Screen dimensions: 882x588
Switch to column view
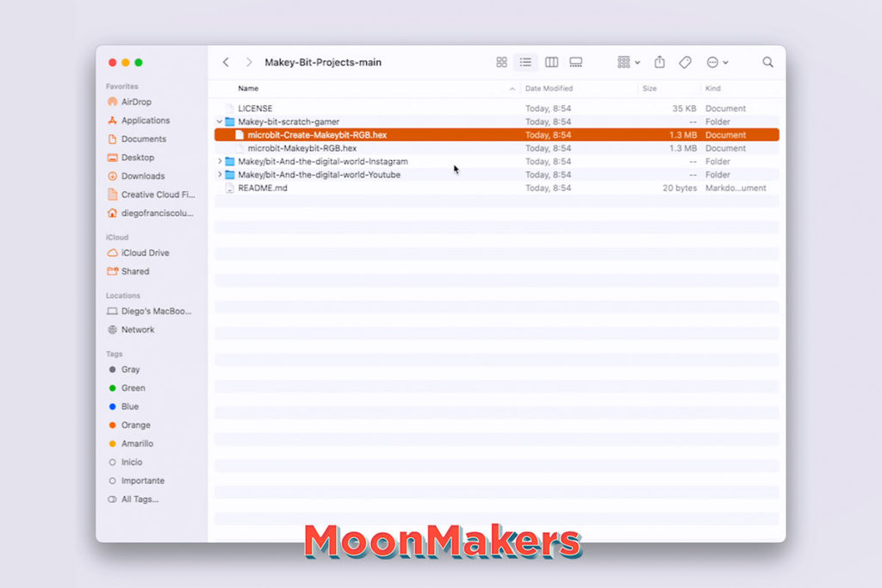[551, 63]
